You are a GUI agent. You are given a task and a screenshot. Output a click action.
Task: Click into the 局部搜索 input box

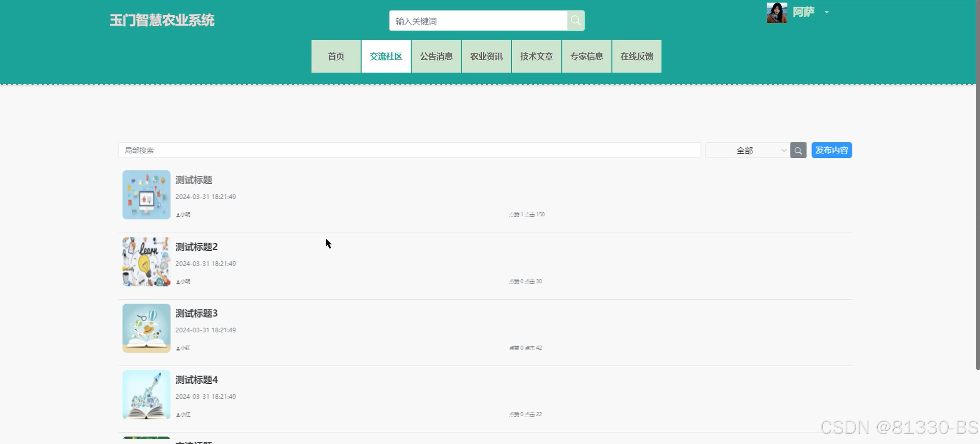tap(409, 151)
